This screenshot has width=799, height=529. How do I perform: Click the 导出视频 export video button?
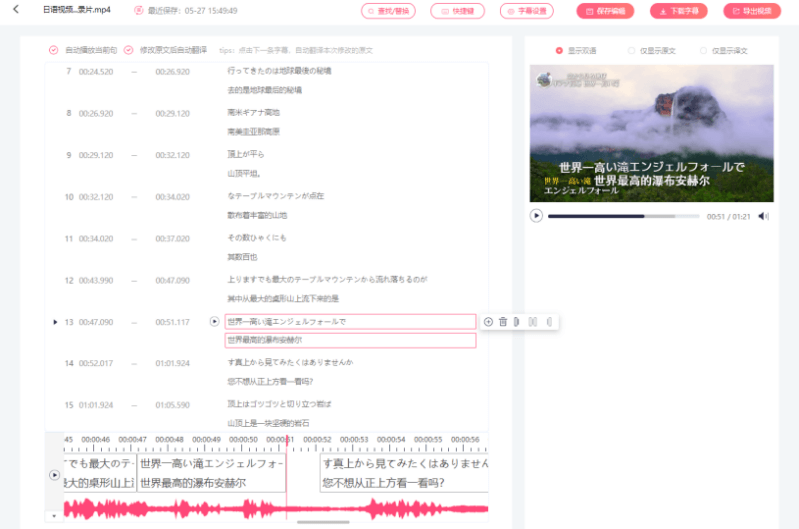[752, 11]
